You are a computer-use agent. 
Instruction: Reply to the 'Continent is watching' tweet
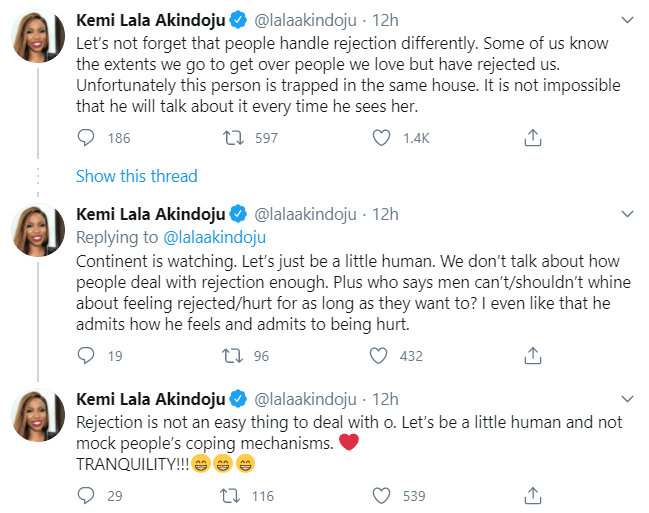[86, 355]
